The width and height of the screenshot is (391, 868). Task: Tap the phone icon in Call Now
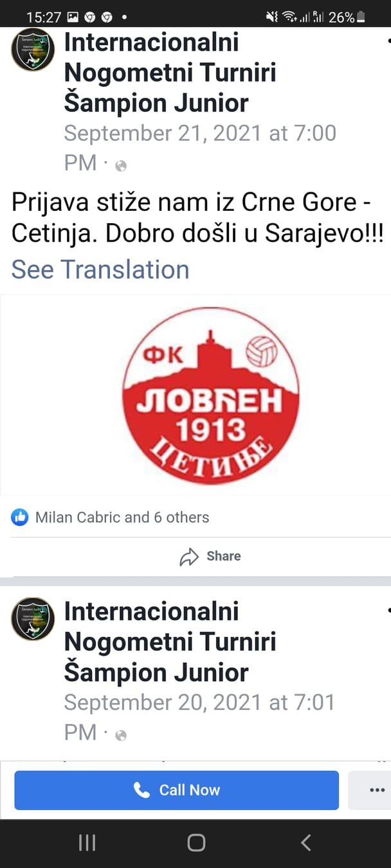[x=141, y=790]
